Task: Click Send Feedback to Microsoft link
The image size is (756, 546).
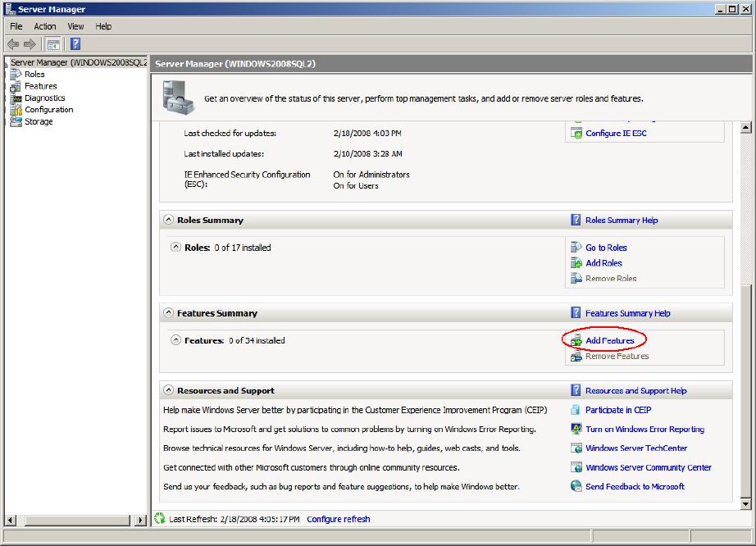Action: pos(635,487)
